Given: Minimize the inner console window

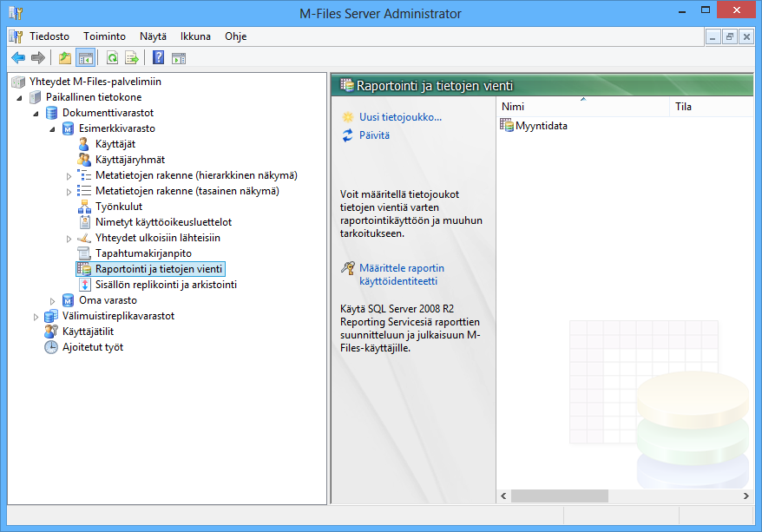Looking at the screenshot, I should pyautogui.click(x=713, y=36).
